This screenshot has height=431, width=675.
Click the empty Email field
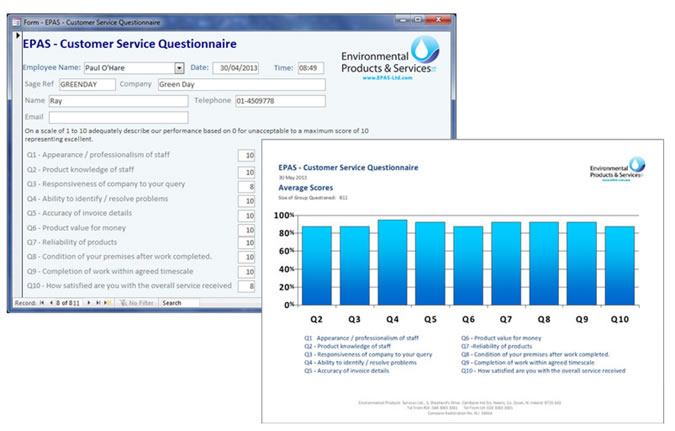pos(118,117)
